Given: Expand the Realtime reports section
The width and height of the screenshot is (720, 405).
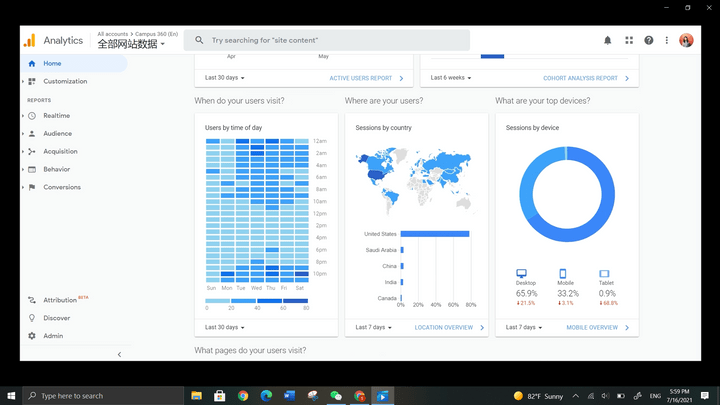Looking at the screenshot, I should [x=56, y=116].
